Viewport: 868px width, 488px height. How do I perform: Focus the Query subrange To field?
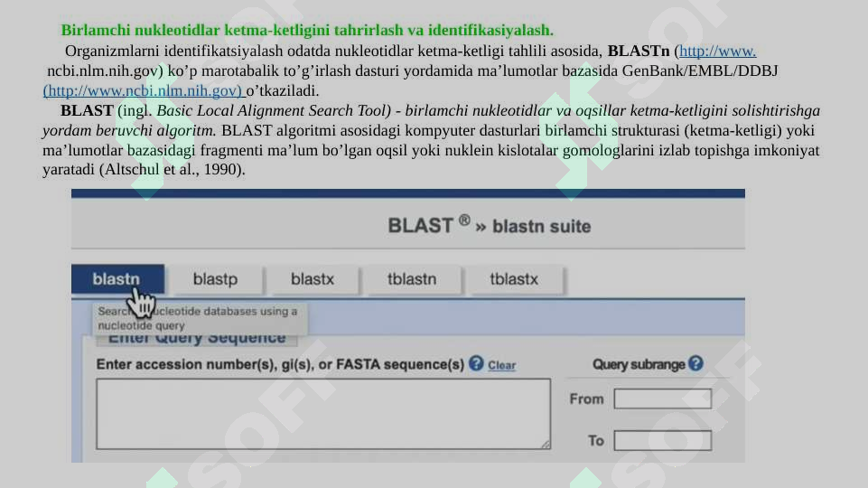click(x=663, y=441)
